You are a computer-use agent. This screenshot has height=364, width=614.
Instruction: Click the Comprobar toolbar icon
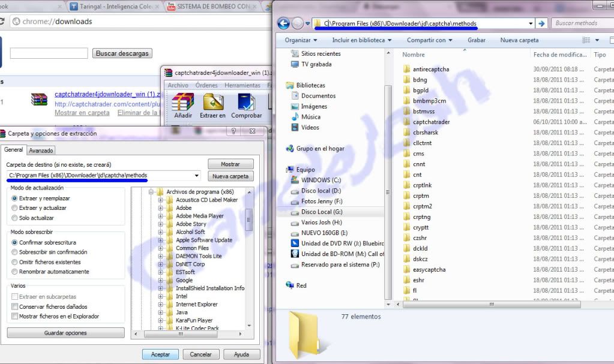point(246,103)
